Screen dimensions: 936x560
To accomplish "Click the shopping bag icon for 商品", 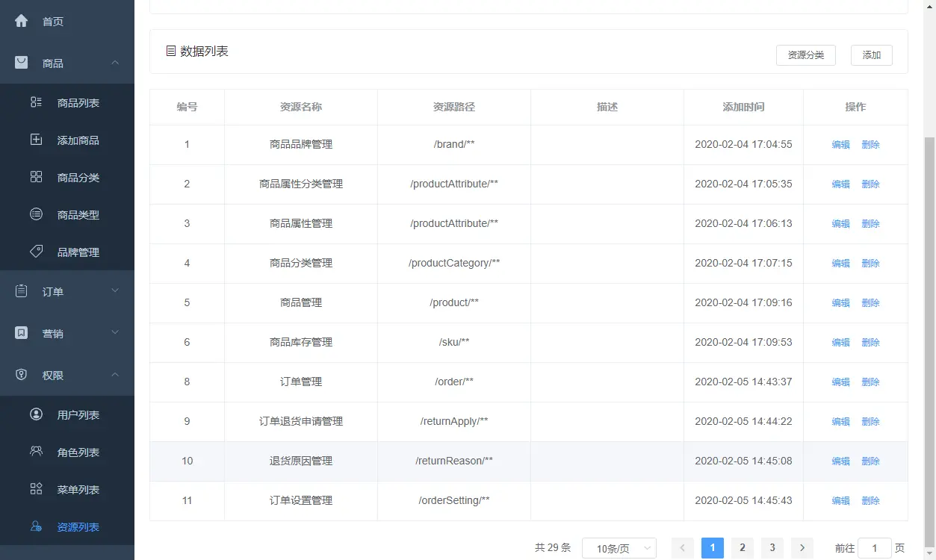I will click(x=22, y=63).
